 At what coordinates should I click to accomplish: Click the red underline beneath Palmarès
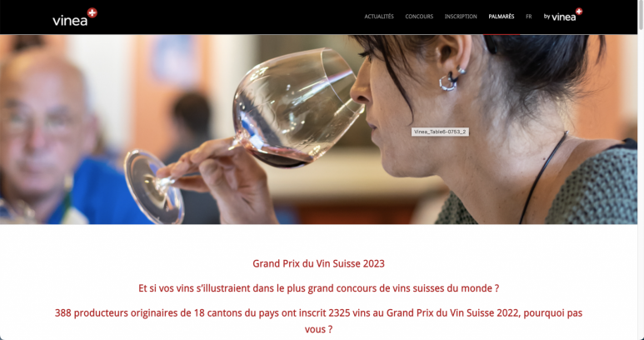pos(501,34)
